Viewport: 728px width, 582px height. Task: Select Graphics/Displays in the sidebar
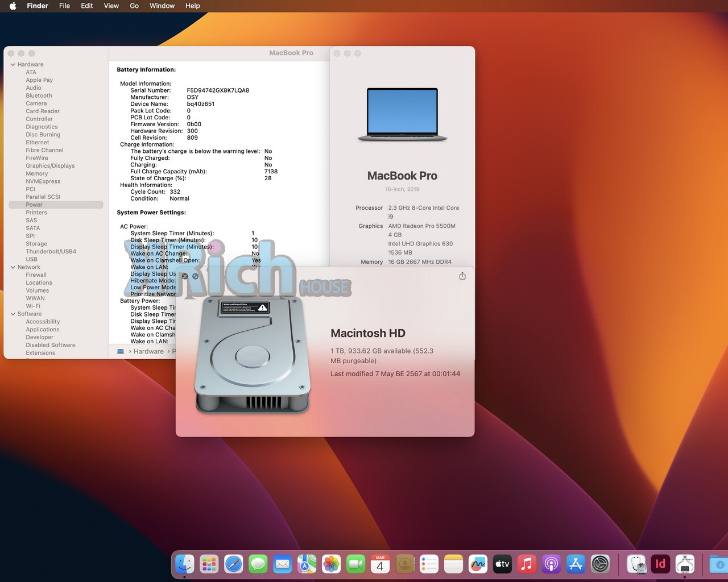[50, 166]
